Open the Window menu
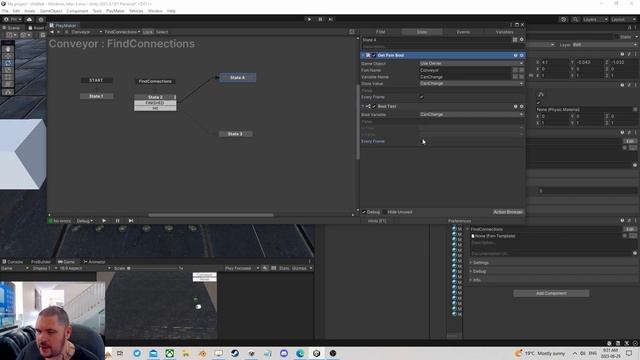This screenshot has height=360, width=640. tap(155, 11)
